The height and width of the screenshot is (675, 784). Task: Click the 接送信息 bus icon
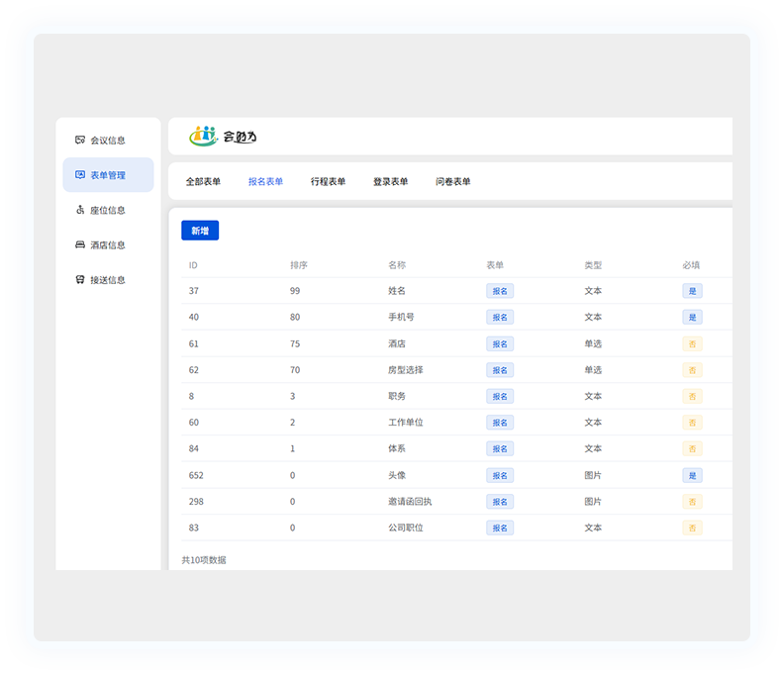click(80, 279)
